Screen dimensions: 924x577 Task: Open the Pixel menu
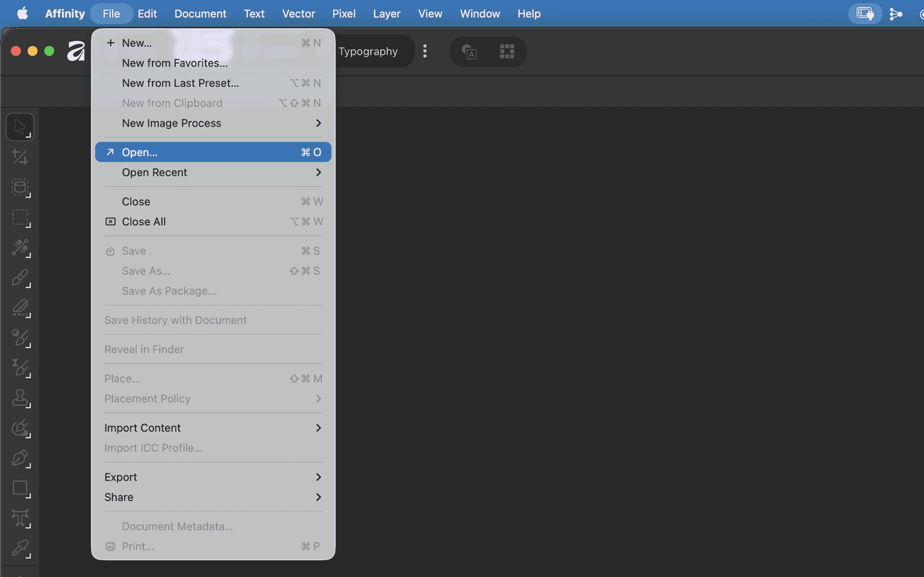(344, 13)
